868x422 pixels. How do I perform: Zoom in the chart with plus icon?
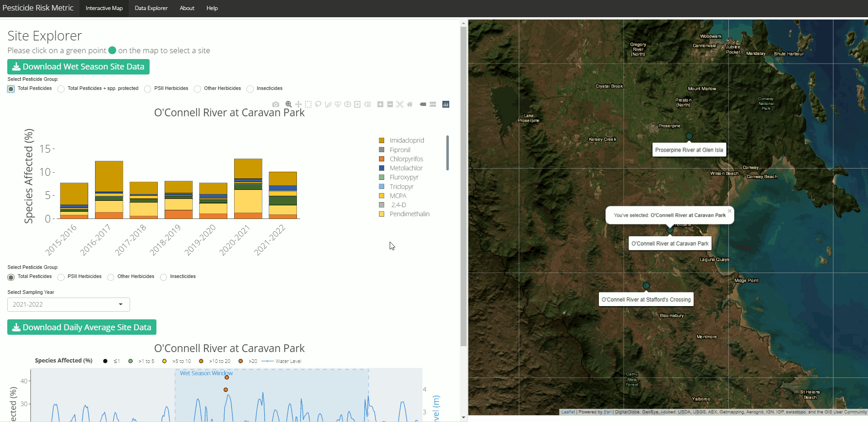click(380, 104)
